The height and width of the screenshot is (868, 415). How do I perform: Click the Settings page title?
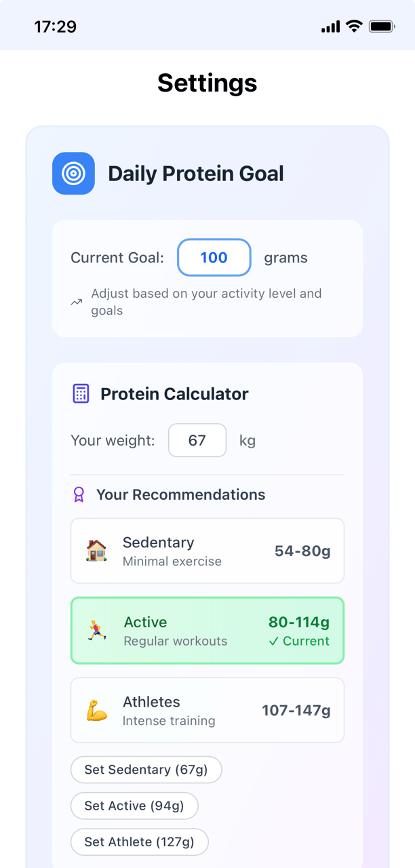point(207,83)
